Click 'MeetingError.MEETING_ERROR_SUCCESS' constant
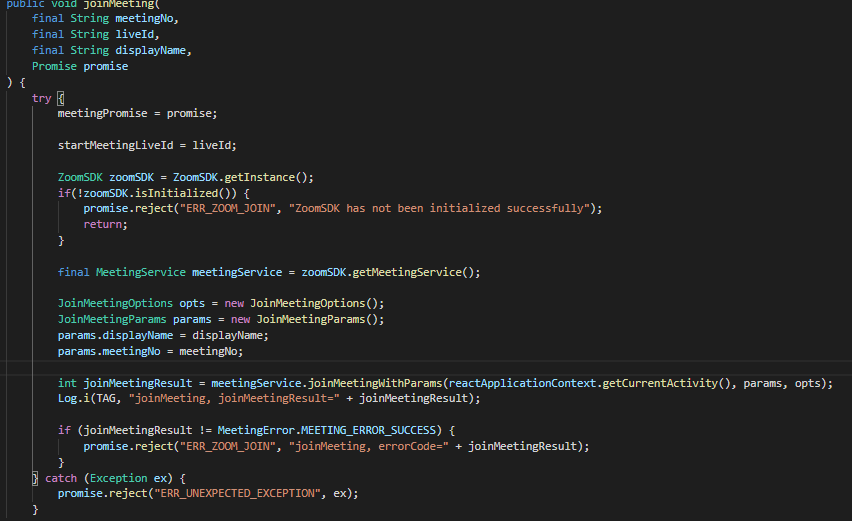Image resolution: width=852 pixels, height=521 pixels. [327, 430]
